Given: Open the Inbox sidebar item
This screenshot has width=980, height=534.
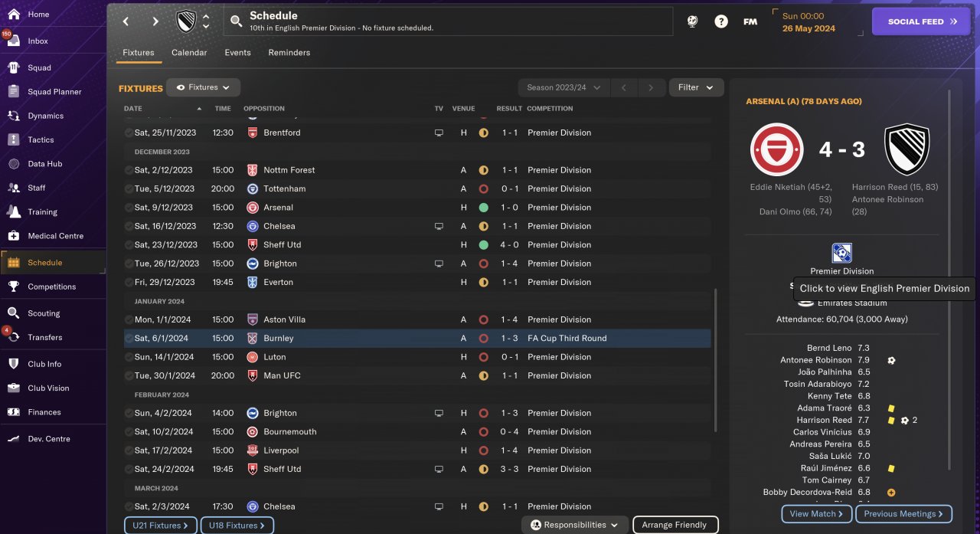Looking at the screenshot, I should (x=38, y=41).
